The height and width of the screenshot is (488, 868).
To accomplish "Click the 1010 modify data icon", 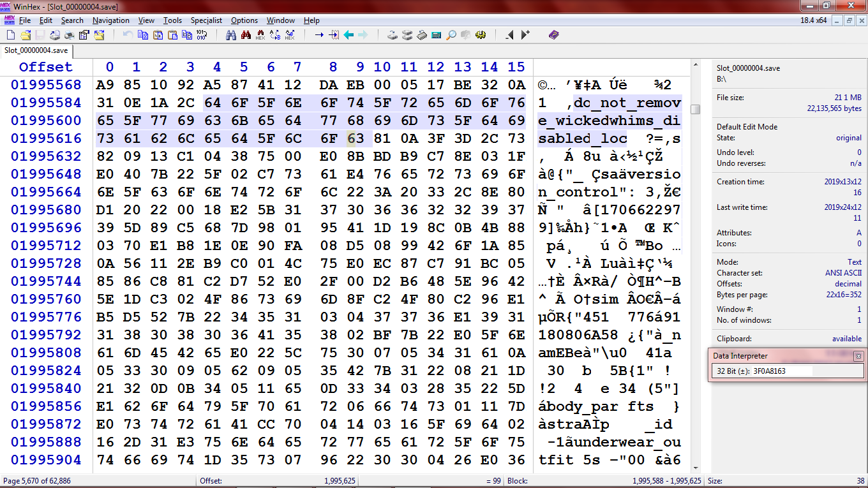I will [x=202, y=35].
